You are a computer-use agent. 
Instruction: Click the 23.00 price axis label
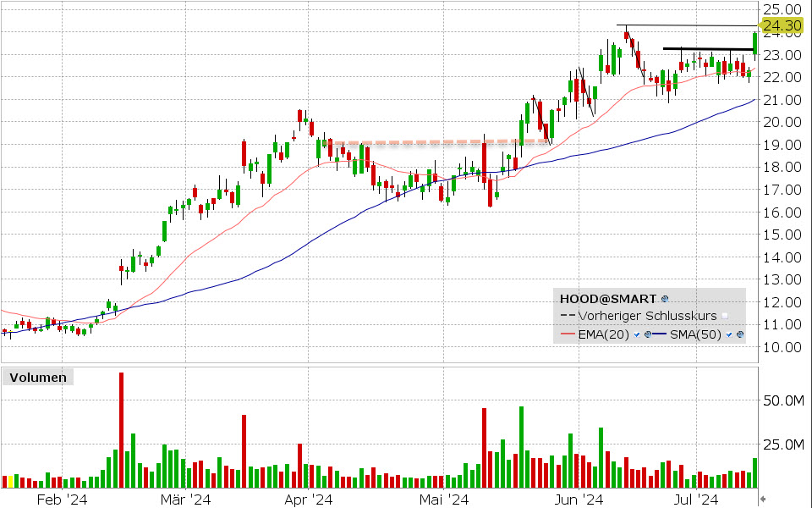tap(783, 54)
